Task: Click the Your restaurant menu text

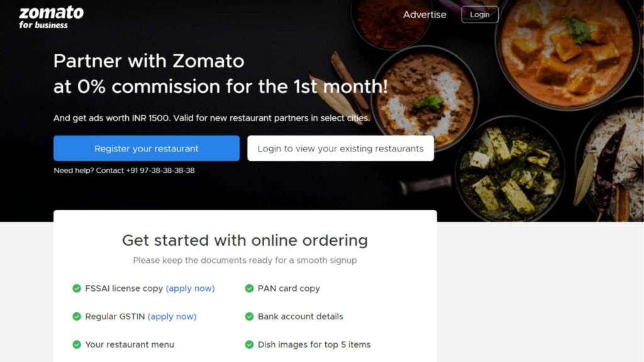Action: point(130,344)
